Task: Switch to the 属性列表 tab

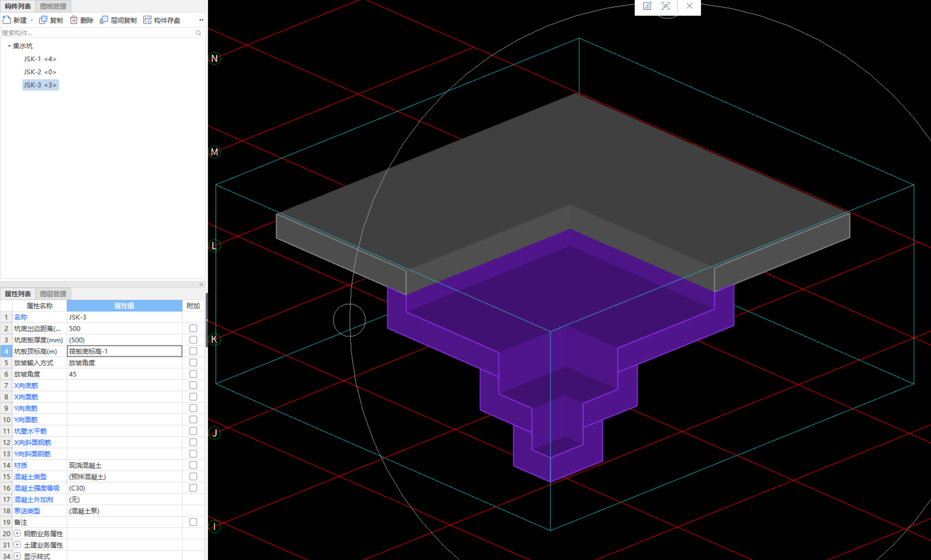Action: click(x=18, y=294)
